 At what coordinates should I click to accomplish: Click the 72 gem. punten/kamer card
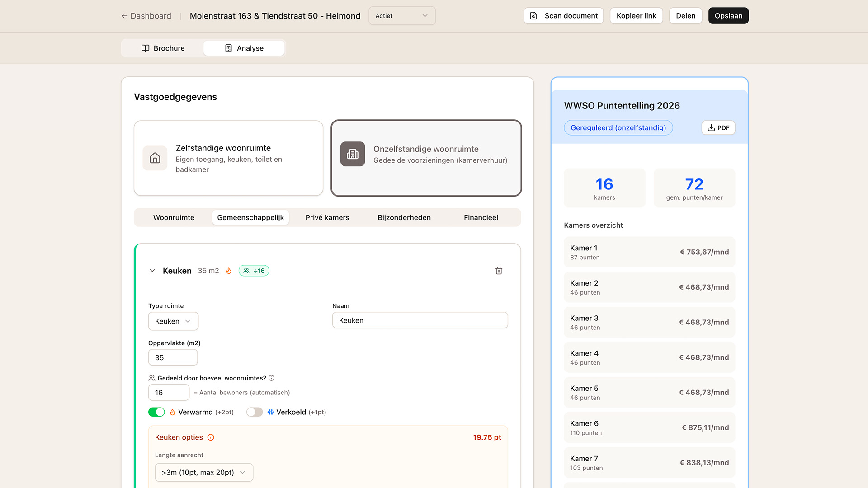coord(694,188)
